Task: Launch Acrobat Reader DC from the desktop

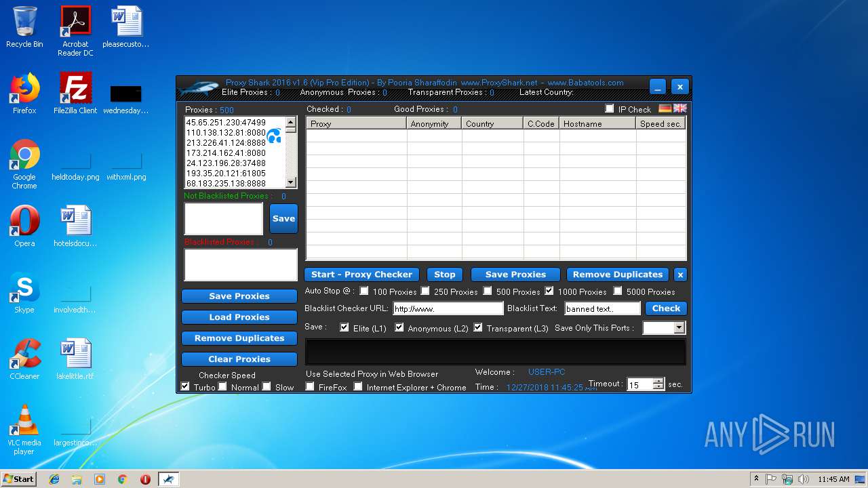Action: click(75, 30)
